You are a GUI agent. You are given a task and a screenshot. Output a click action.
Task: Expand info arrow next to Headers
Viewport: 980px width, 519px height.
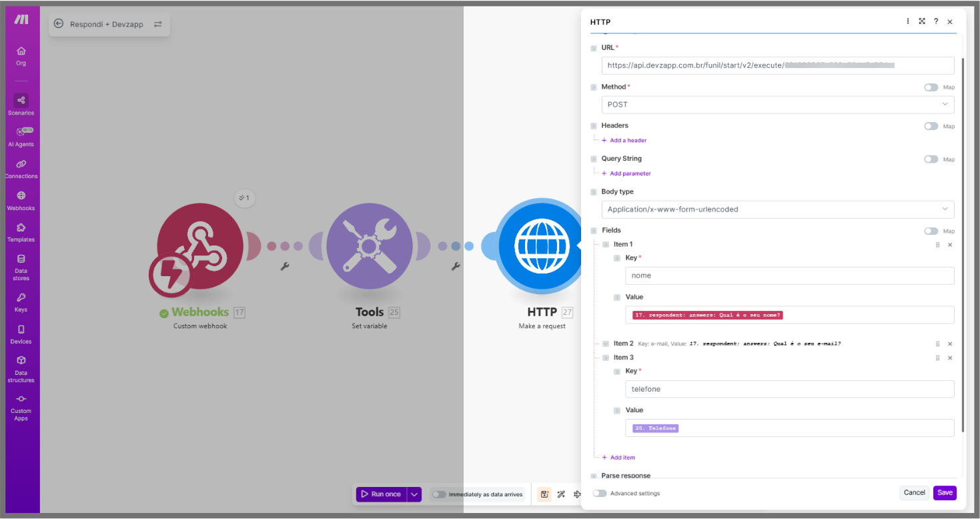click(594, 126)
